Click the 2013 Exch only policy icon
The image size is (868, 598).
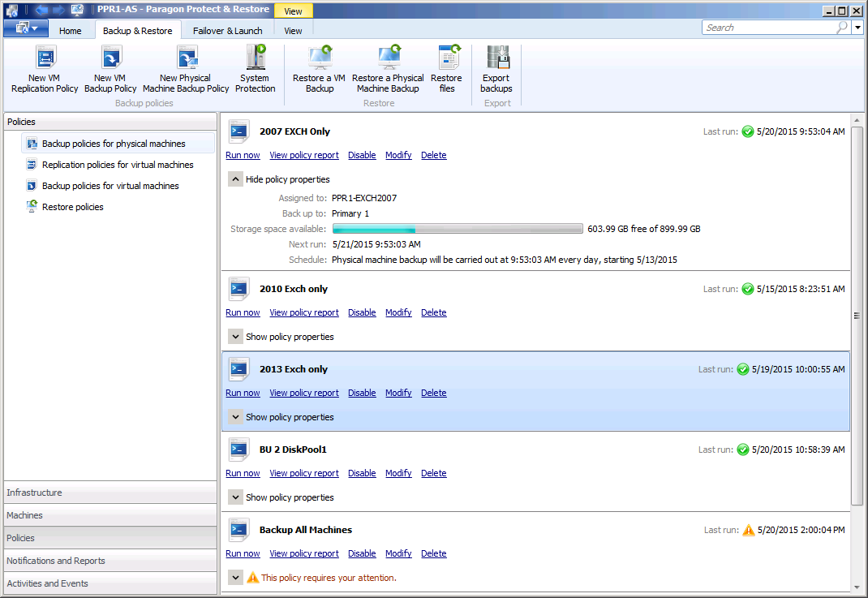tap(239, 369)
